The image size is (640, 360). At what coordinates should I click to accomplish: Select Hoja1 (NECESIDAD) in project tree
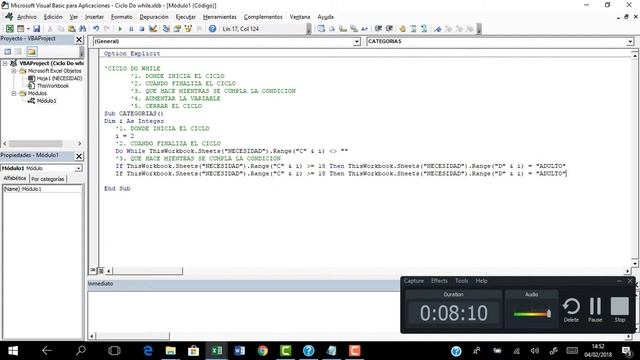[55, 78]
